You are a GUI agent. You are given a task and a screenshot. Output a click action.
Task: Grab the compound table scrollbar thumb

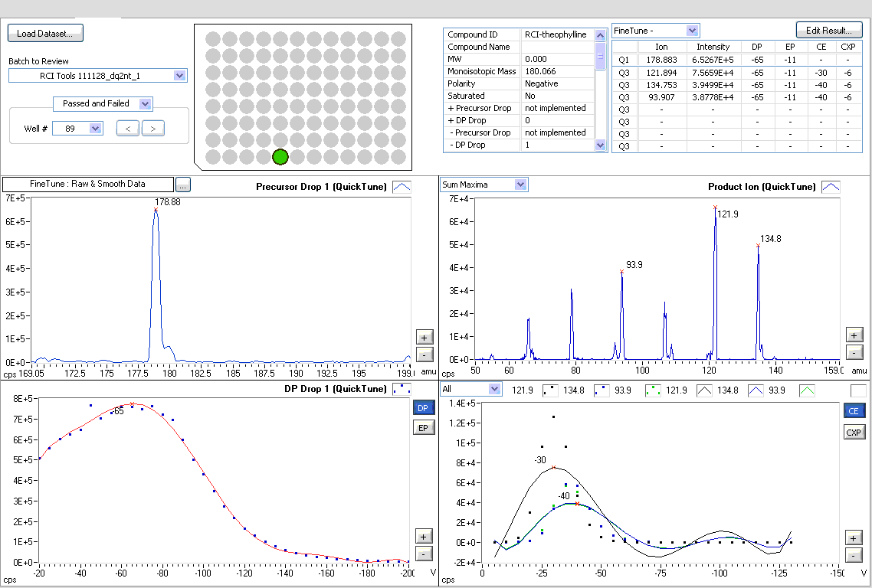[600, 56]
